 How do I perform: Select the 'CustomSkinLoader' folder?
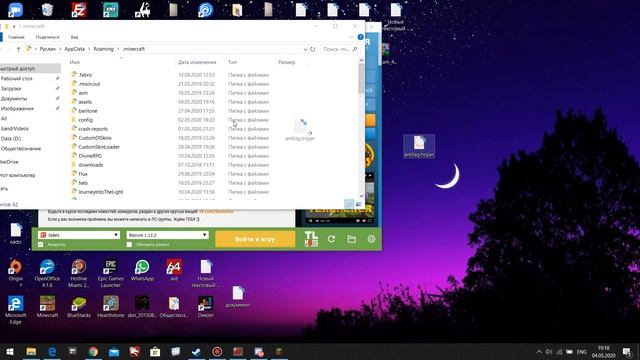[x=99, y=147]
